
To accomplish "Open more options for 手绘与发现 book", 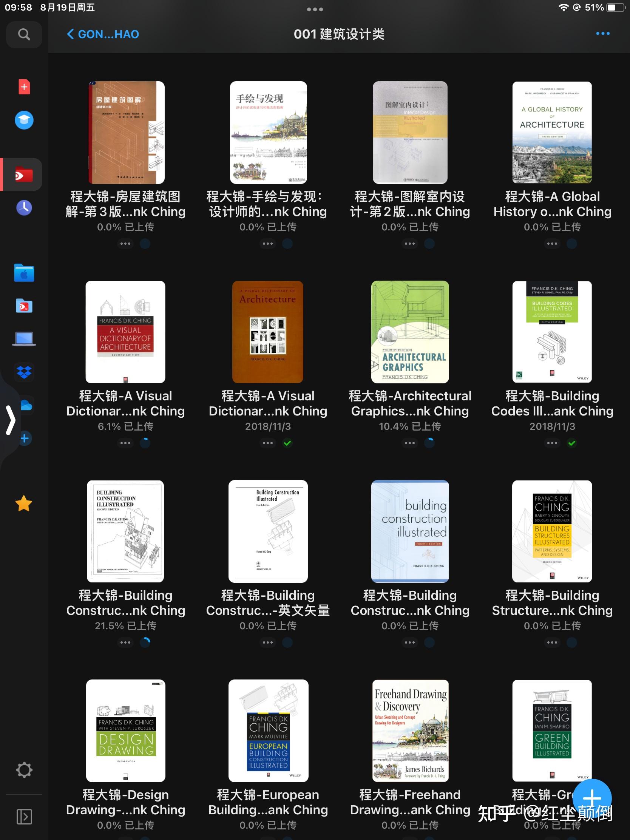I will (x=268, y=243).
